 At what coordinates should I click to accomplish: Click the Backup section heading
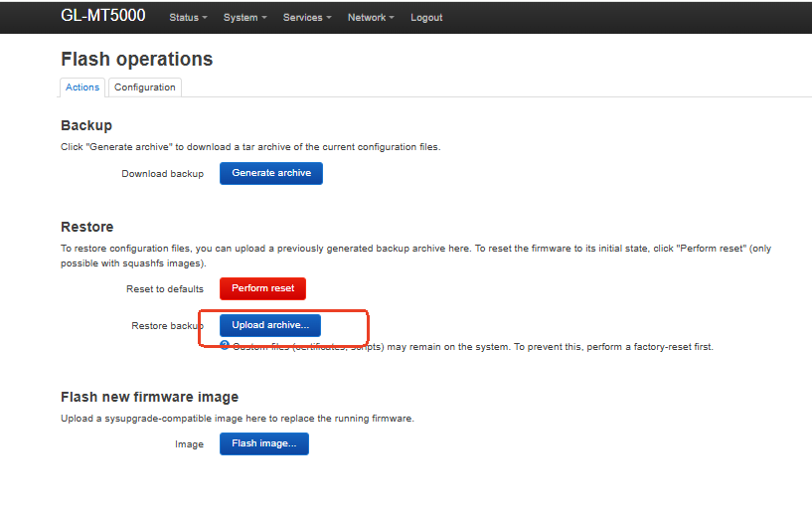click(x=86, y=125)
